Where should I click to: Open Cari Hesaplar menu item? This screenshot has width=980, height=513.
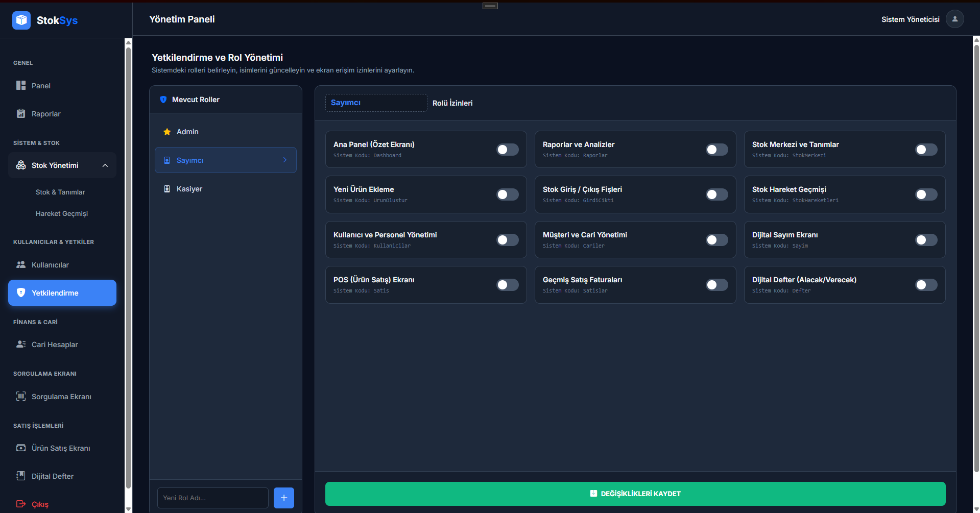[55, 345]
